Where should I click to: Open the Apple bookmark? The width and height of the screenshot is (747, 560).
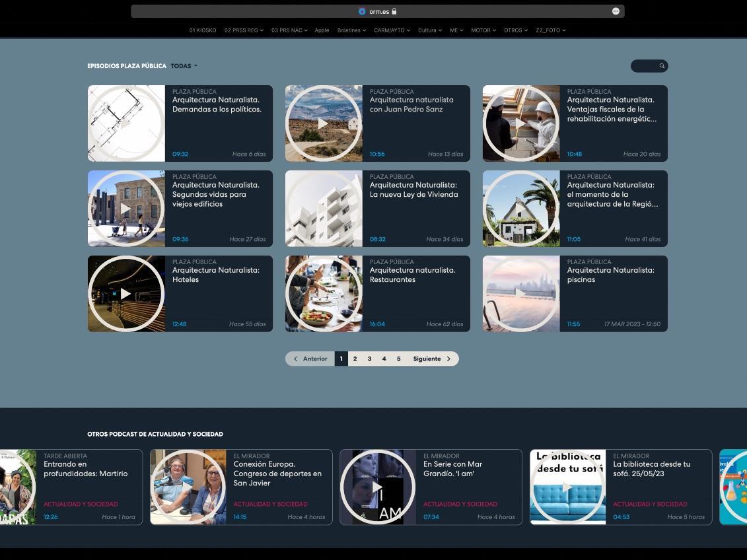click(322, 30)
